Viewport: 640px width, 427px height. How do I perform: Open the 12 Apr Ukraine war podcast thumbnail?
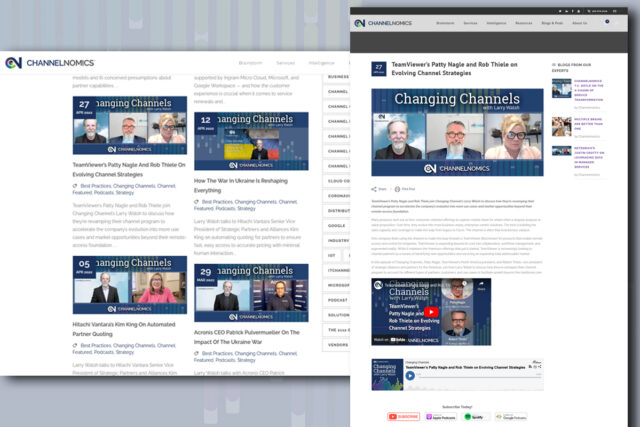tap(251, 141)
